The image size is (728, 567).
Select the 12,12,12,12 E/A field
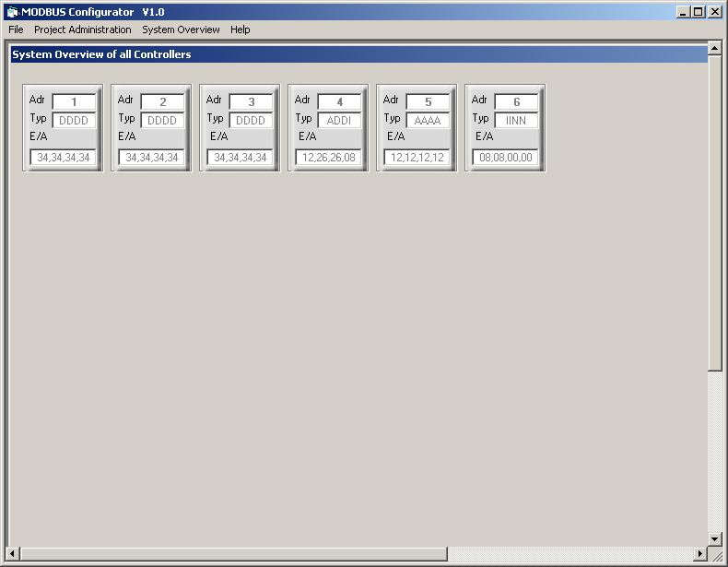pos(417,158)
